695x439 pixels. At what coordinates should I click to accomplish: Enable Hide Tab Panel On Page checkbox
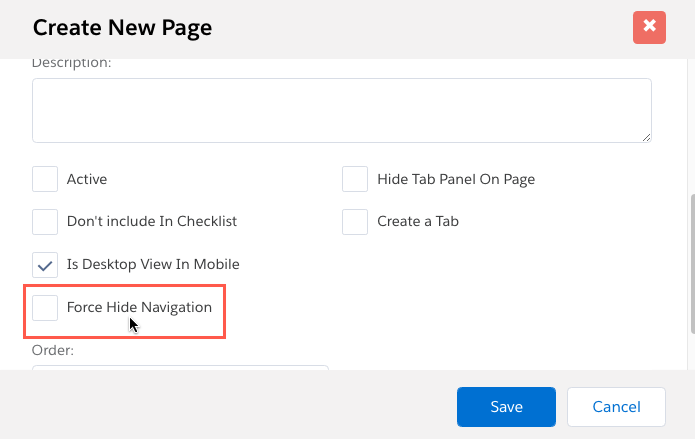click(355, 179)
